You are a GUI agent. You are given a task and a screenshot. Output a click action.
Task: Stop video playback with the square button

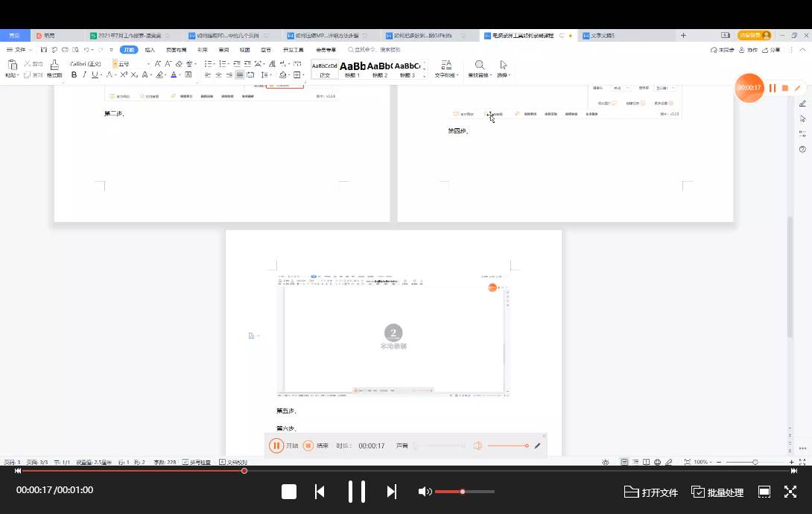pos(289,492)
